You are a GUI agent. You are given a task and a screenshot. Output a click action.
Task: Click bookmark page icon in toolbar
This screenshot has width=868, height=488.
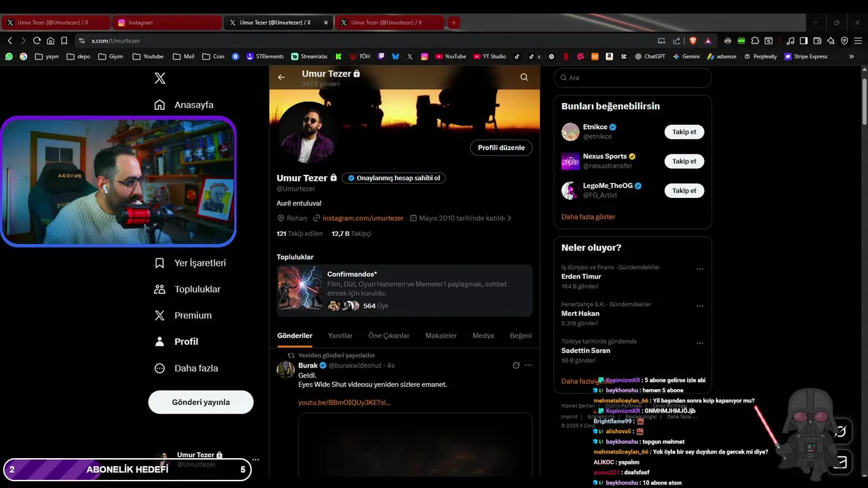64,41
